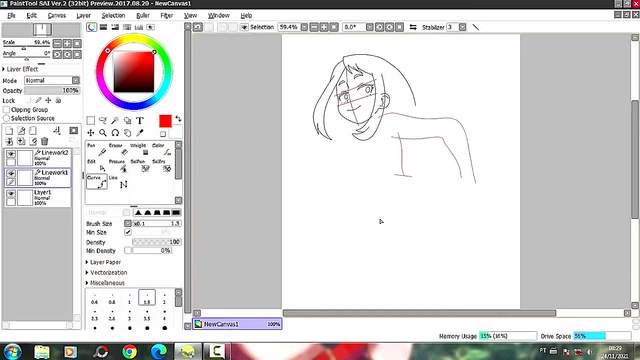Choose the lasso selection tool
The height and width of the screenshot is (360, 640).
103,120
